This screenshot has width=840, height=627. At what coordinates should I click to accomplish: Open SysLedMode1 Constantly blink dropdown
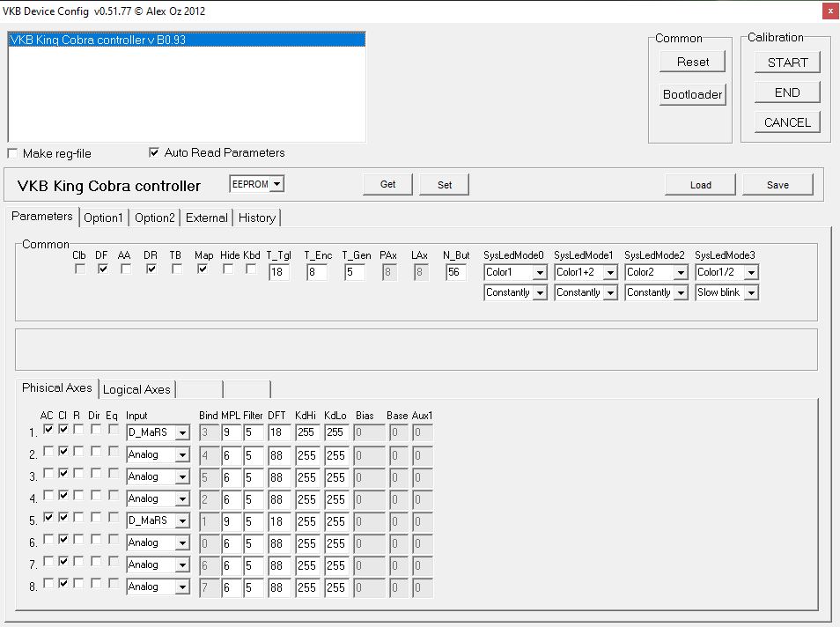pos(610,292)
